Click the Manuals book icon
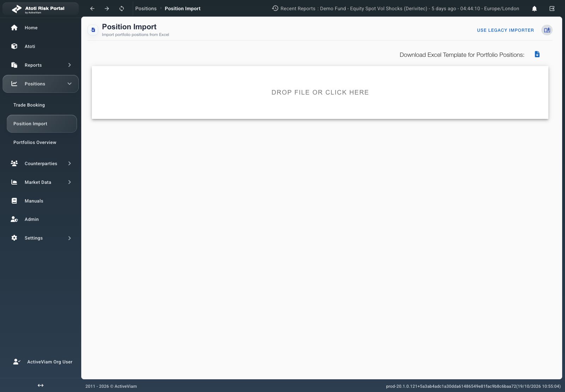Viewport: 565px width, 392px height. (x=14, y=201)
